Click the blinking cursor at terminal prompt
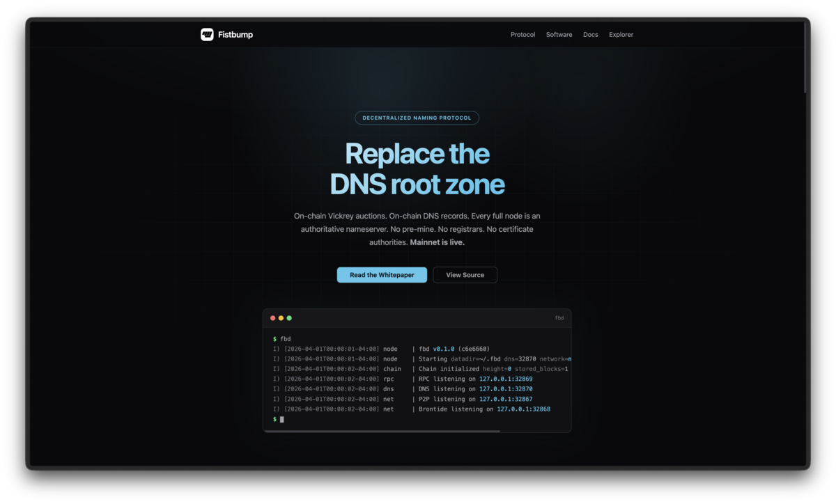This screenshot has width=836, height=504. [x=282, y=420]
